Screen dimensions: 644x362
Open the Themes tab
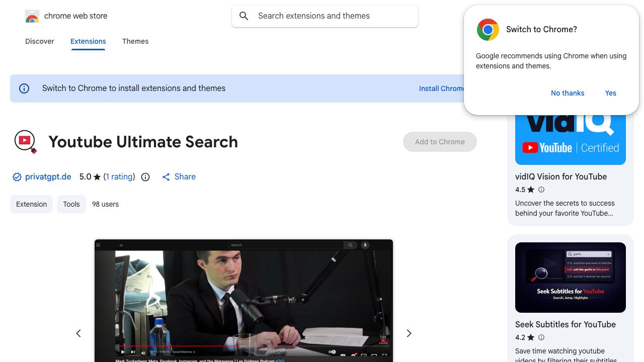[135, 41]
